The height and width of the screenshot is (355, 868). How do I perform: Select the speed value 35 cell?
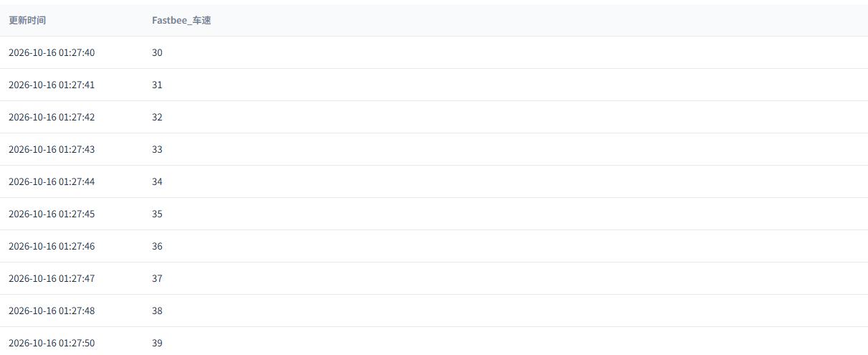pyautogui.click(x=157, y=214)
